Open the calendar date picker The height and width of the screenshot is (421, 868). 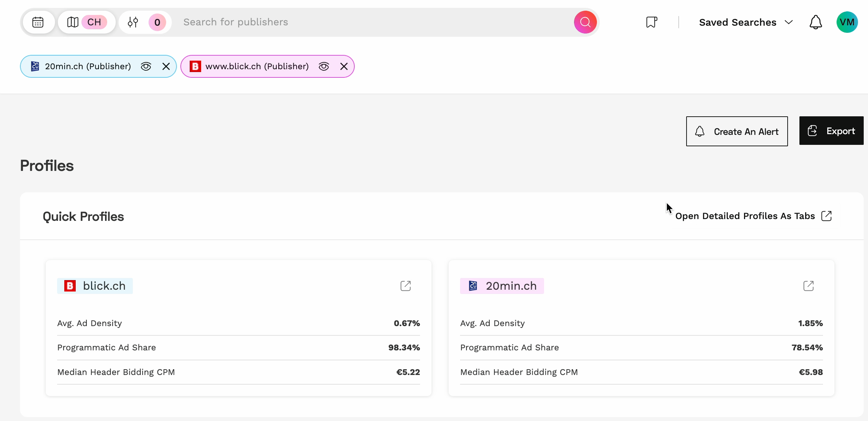click(x=38, y=22)
